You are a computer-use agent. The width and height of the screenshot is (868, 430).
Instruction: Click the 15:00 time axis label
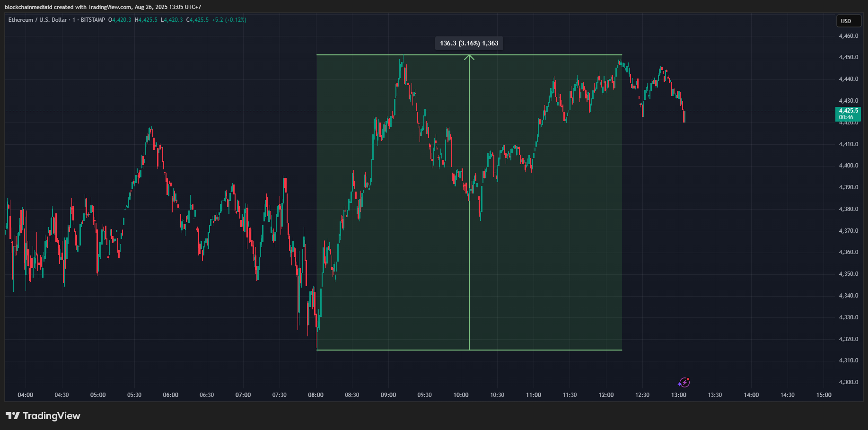824,395
